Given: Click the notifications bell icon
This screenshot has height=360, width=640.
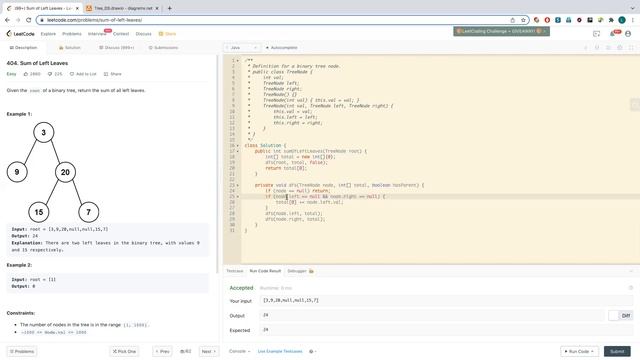Looking at the screenshot, I should (x=613, y=34).
